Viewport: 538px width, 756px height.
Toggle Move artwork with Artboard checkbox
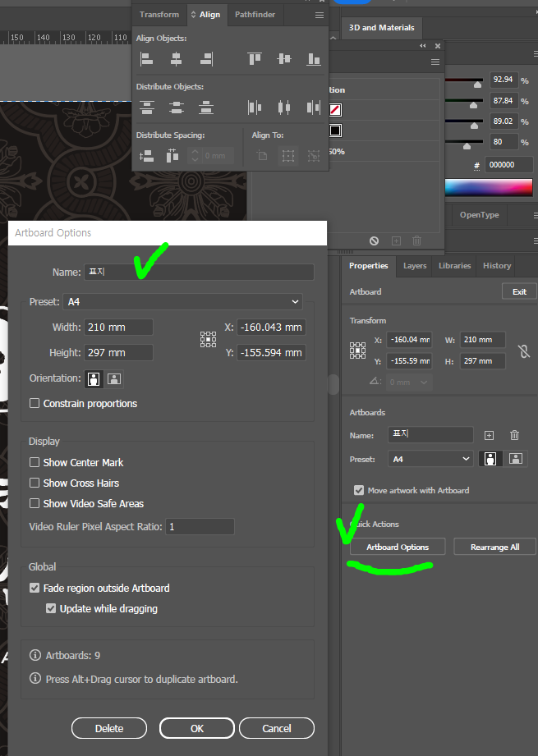pos(358,490)
